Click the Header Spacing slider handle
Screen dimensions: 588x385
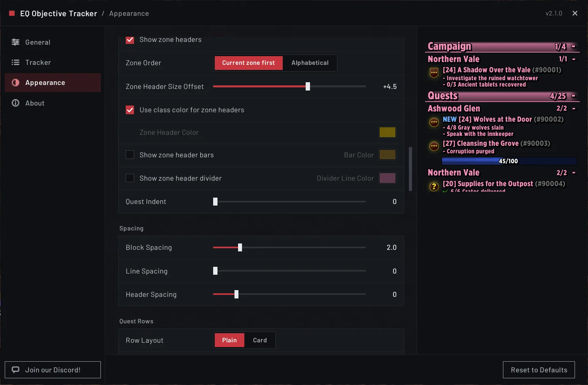(236, 294)
